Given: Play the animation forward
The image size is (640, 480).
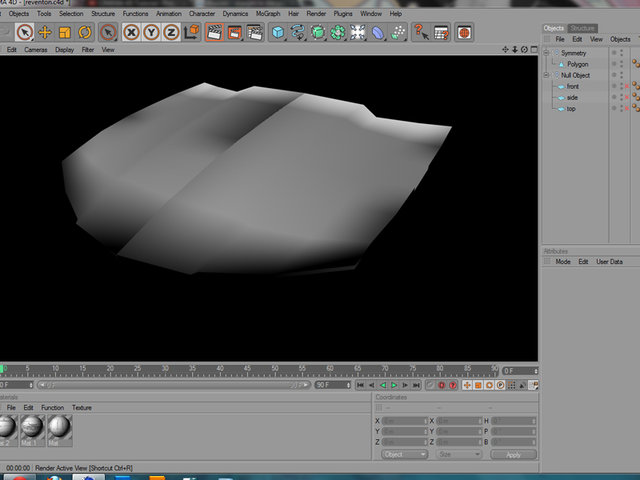Looking at the screenshot, I should pyautogui.click(x=394, y=385).
